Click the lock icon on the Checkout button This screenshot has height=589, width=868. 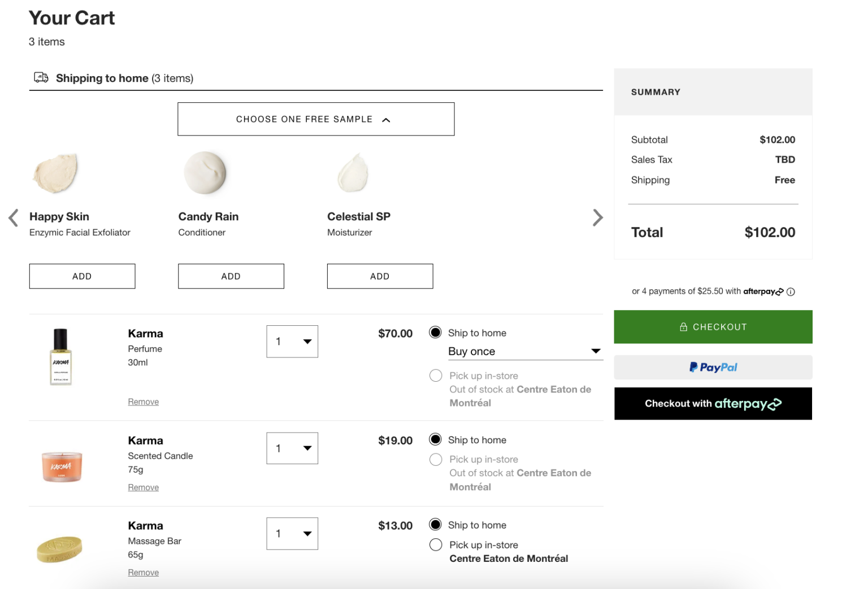point(683,326)
